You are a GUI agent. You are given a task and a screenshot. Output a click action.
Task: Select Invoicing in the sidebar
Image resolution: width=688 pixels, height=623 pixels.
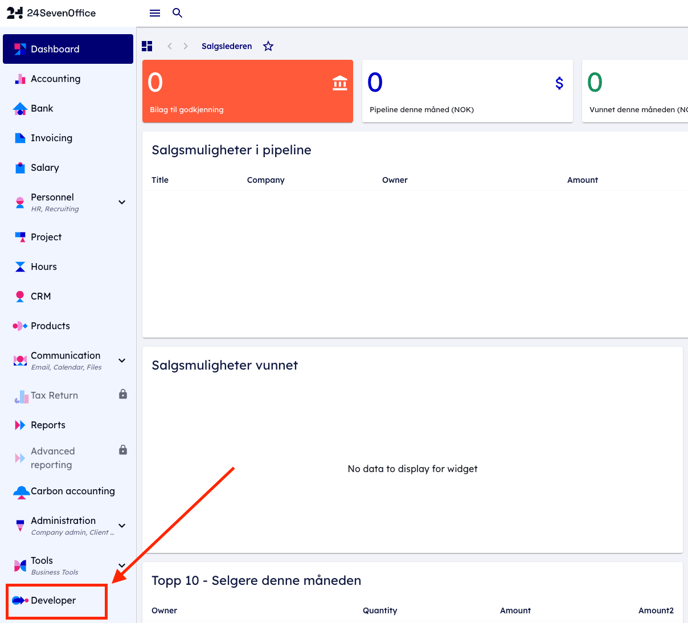pyautogui.click(x=51, y=138)
